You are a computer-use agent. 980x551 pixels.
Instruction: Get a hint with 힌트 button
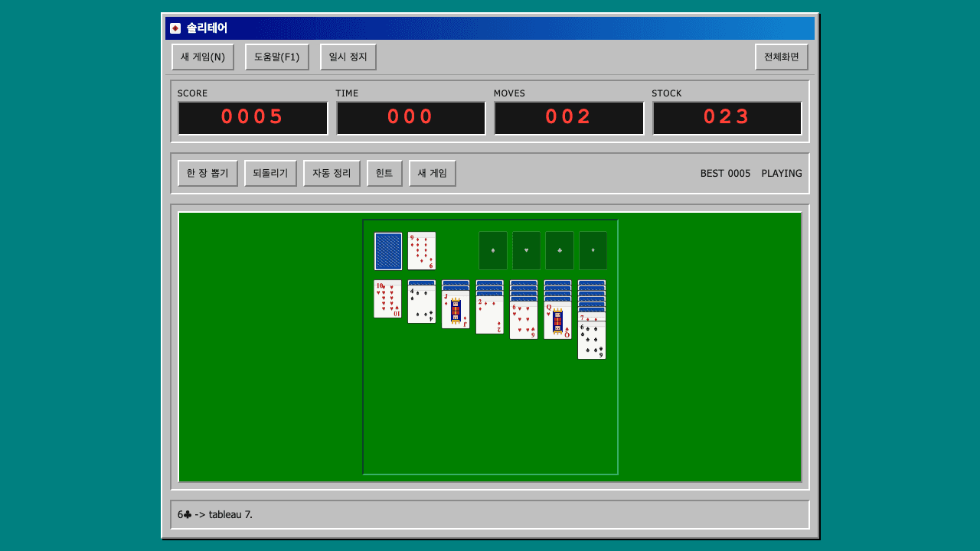[x=384, y=173]
